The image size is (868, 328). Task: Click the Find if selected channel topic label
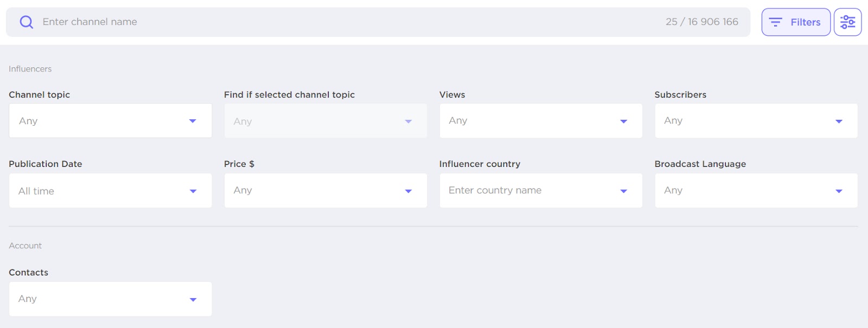coord(289,94)
